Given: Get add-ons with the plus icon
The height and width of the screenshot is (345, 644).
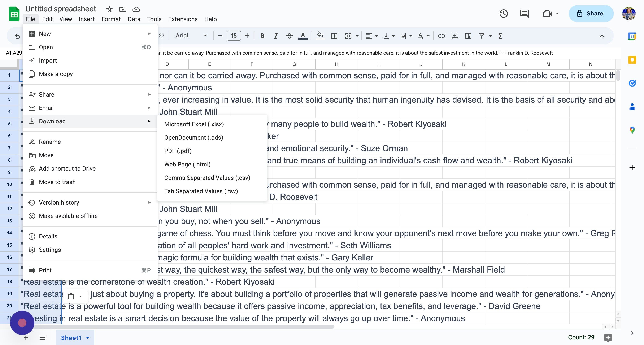Looking at the screenshot, I should (x=632, y=167).
